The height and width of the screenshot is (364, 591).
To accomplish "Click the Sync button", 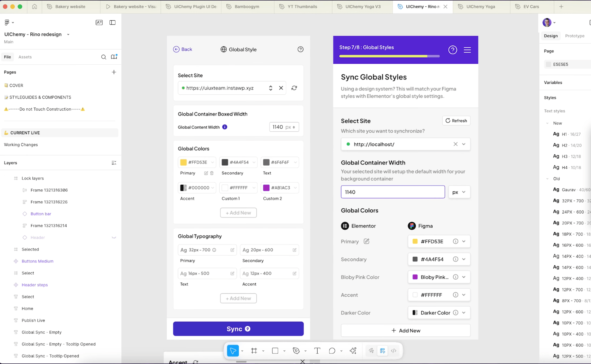I will [x=238, y=329].
